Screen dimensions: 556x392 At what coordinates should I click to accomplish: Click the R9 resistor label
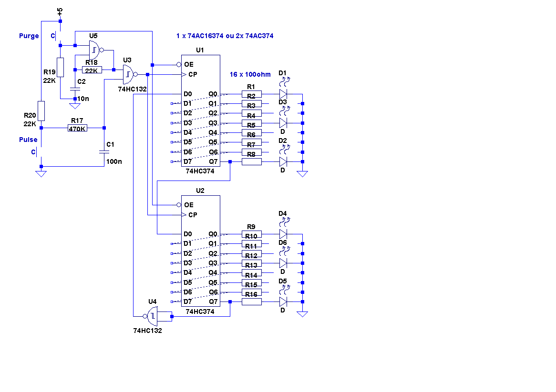coord(251,227)
